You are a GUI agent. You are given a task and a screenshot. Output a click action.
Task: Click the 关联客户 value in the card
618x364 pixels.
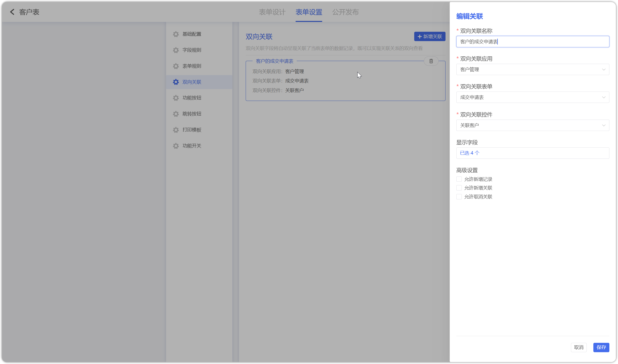pos(294,90)
